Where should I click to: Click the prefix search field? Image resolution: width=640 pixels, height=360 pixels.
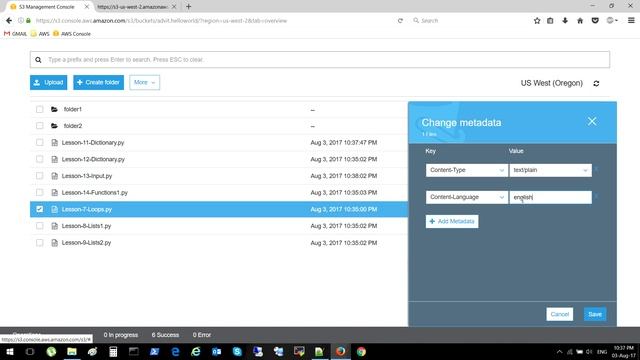point(320,60)
